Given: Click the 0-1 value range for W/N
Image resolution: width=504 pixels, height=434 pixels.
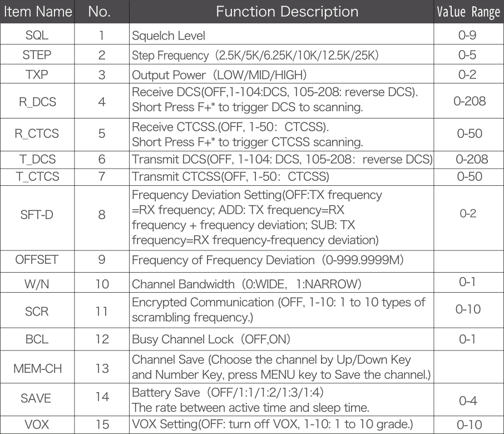Looking at the screenshot, I should (x=467, y=282).
